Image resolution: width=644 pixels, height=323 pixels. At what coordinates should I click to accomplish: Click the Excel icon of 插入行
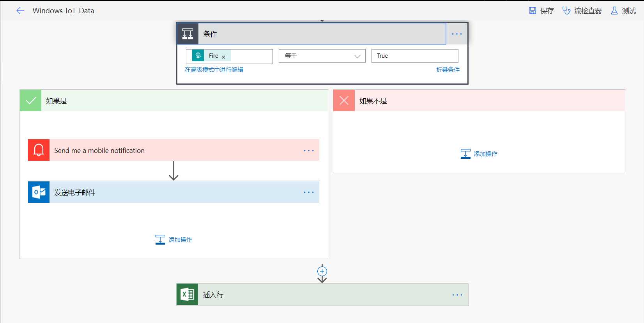point(188,295)
